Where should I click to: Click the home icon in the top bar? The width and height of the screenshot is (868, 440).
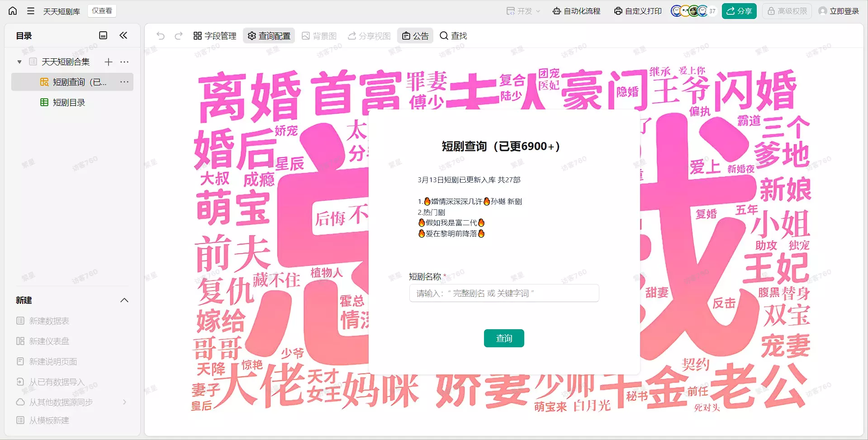(13, 11)
